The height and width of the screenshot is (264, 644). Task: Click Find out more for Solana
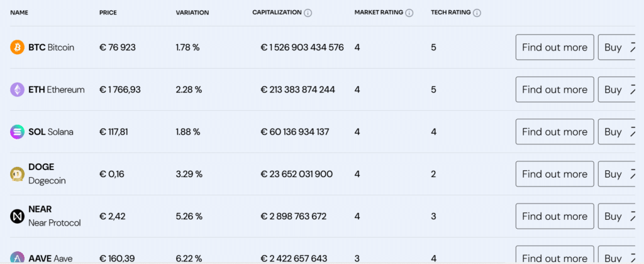pos(555,132)
